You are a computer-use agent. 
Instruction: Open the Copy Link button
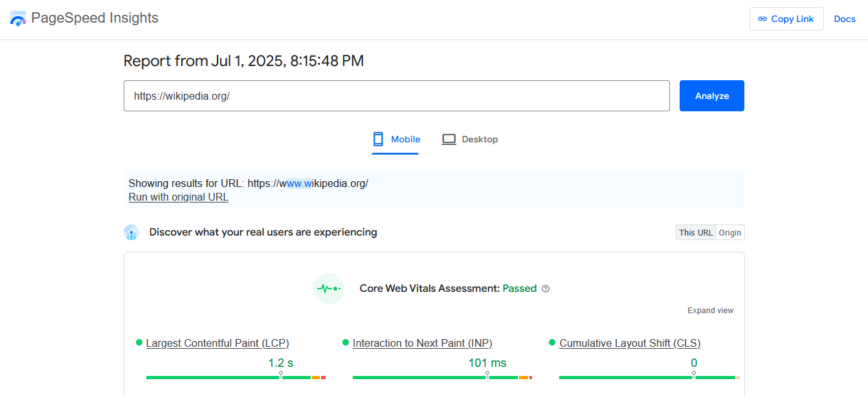(786, 19)
